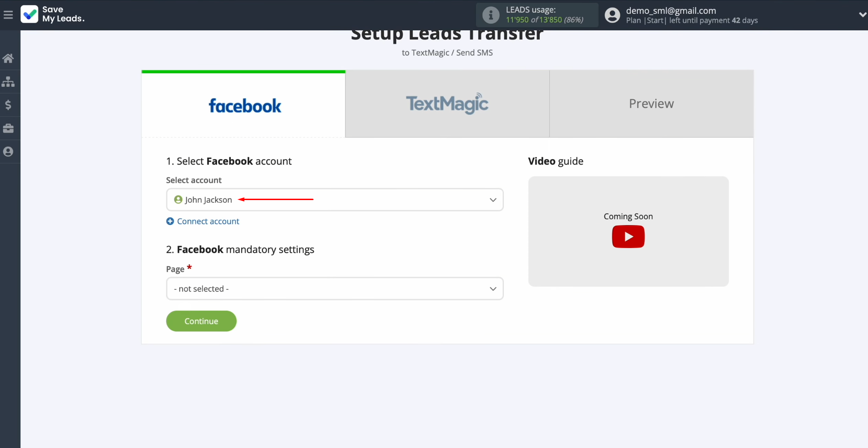The width and height of the screenshot is (868, 448).
Task: Click the demo_sml@gmail.com account text
Action: point(671,10)
